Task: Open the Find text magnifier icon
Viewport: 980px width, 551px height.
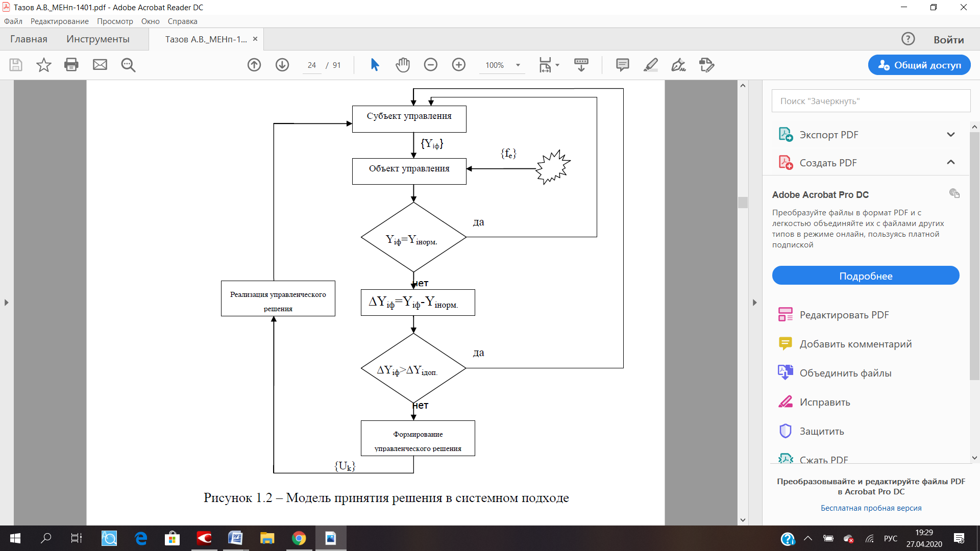Action: [128, 65]
